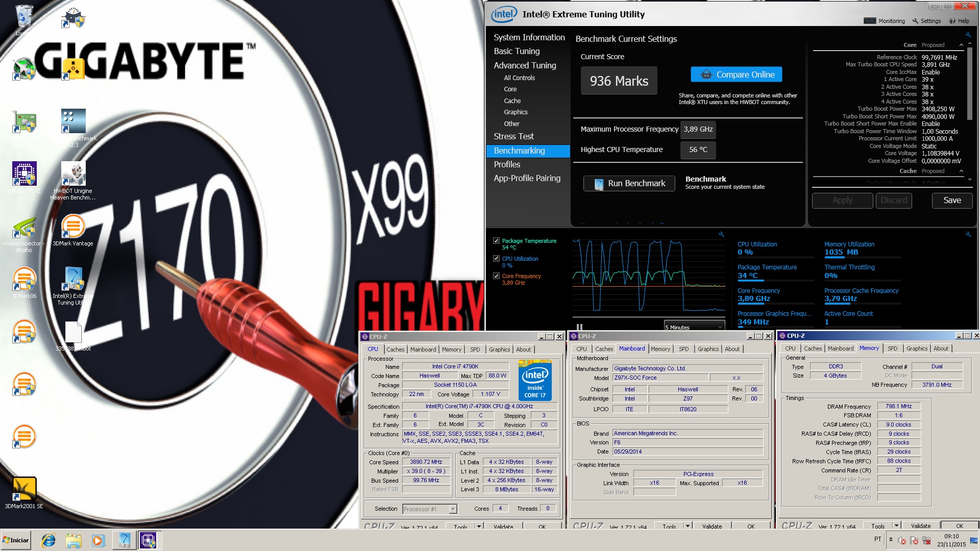This screenshot has width=980, height=551.
Task: Click OK in Memory CPU-Z window
Action: pos(960,525)
